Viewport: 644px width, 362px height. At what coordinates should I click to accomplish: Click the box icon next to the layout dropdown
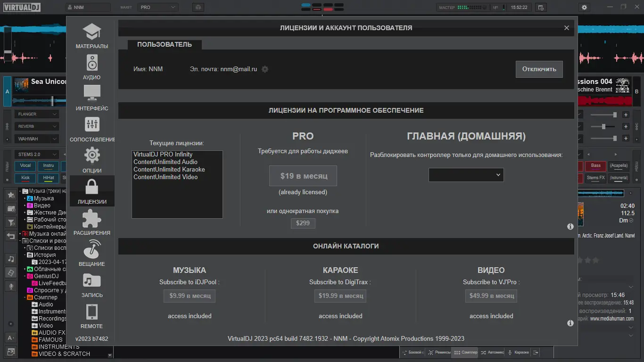coord(198,8)
